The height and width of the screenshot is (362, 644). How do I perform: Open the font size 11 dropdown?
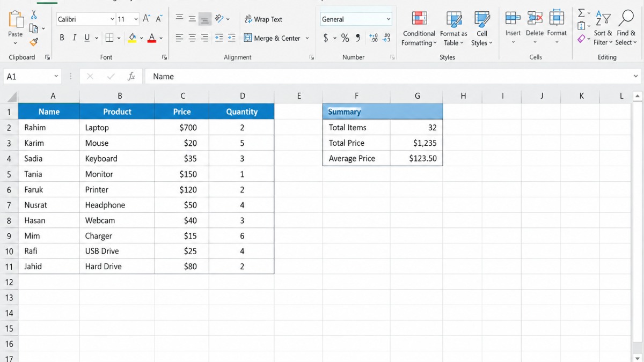point(136,19)
